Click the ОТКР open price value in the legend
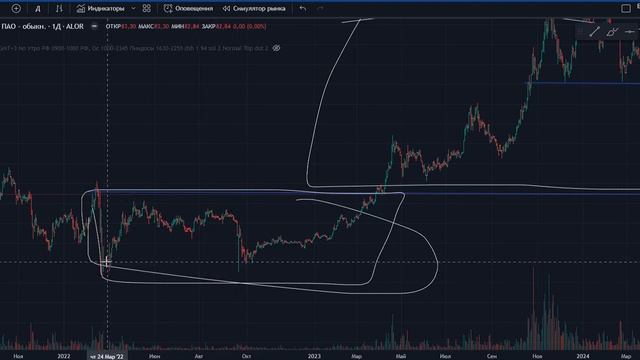 pos(129,26)
